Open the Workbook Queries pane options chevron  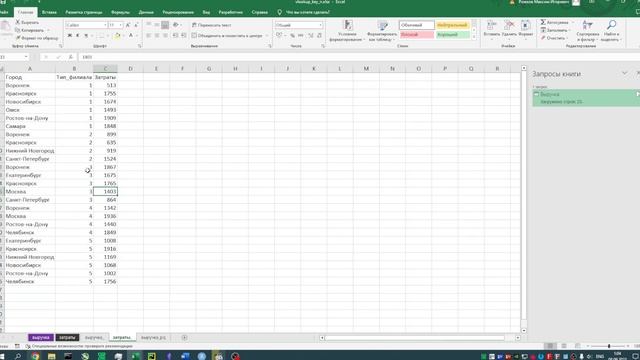[x=624, y=73]
